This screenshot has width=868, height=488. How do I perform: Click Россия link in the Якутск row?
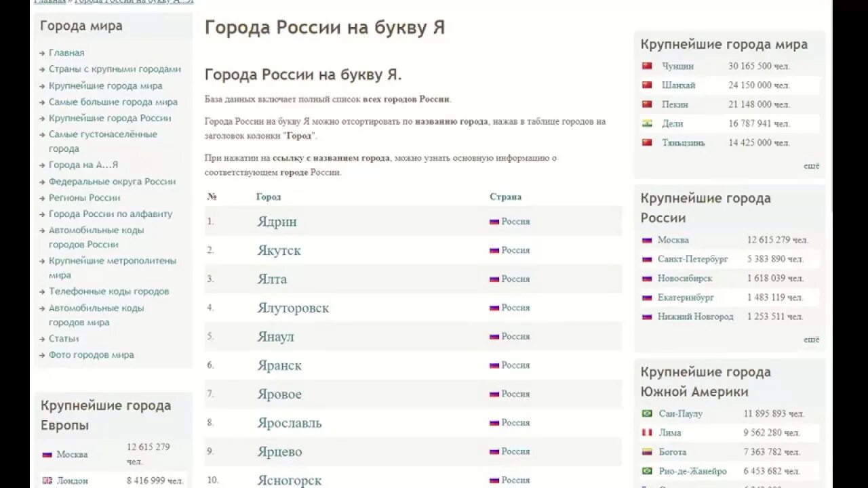[515, 250]
